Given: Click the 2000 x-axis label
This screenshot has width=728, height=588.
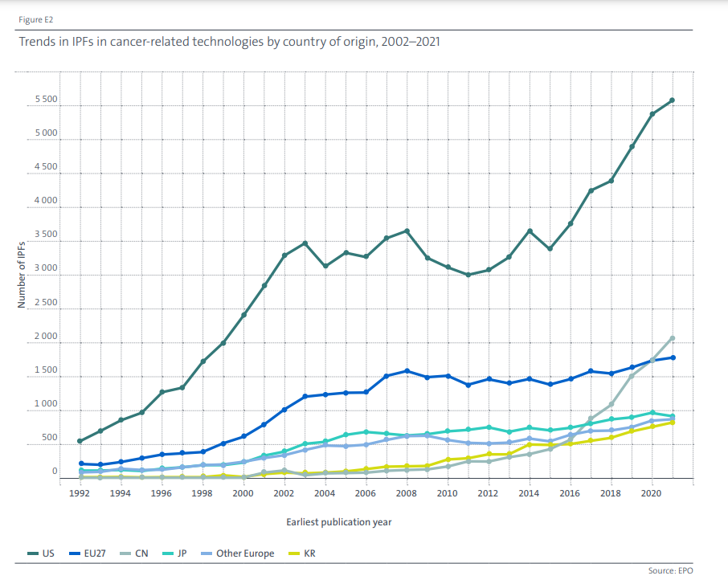Looking at the screenshot, I should (243, 493).
